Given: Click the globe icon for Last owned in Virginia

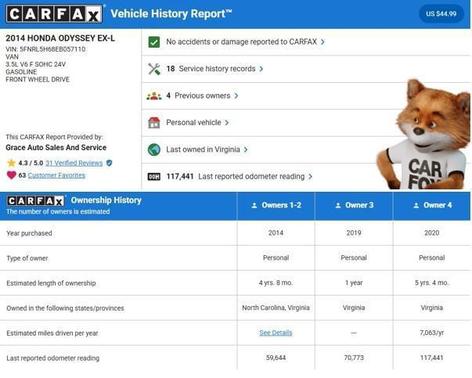Looking at the screenshot, I should (154, 150).
